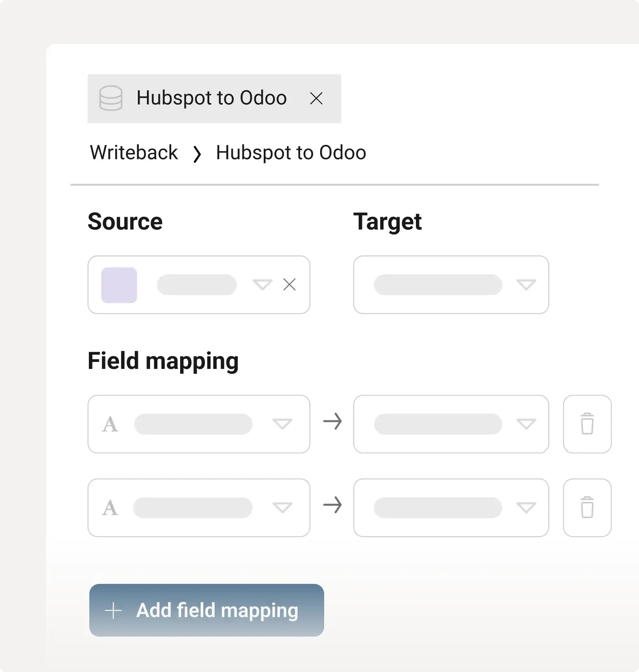Click the text type icon in second mapping

[x=110, y=508]
